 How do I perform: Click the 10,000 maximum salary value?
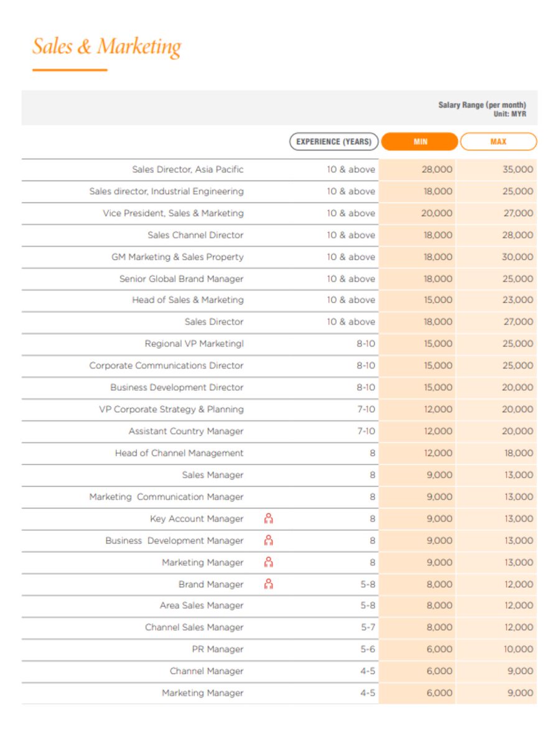tap(518, 649)
